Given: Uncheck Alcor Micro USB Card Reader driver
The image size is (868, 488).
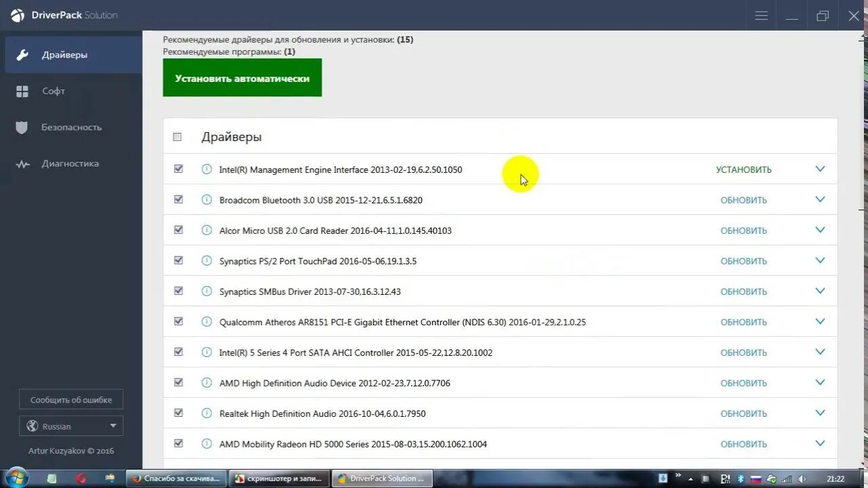Looking at the screenshot, I should (178, 230).
